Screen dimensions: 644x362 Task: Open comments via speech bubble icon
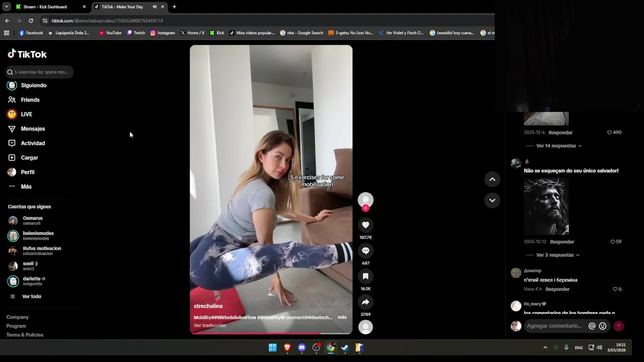pyautogui.click(x=365, y=250)
